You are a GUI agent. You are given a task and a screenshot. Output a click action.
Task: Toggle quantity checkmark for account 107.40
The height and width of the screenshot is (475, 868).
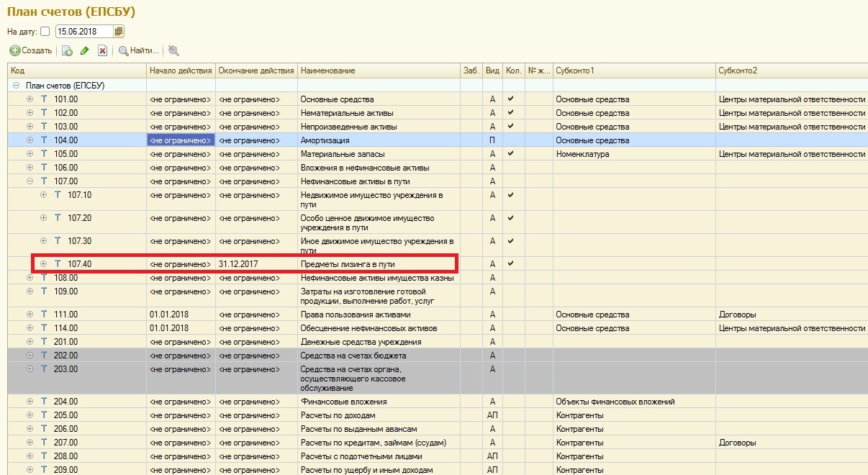510,264
